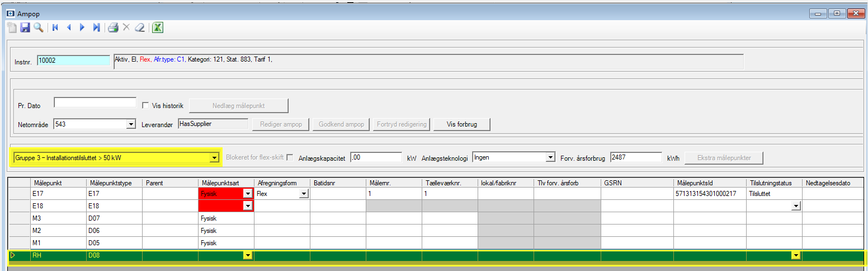Click the MålepunktsId column header
The height and width of the screenshot is (271, 868).
[x=710, y=183]
